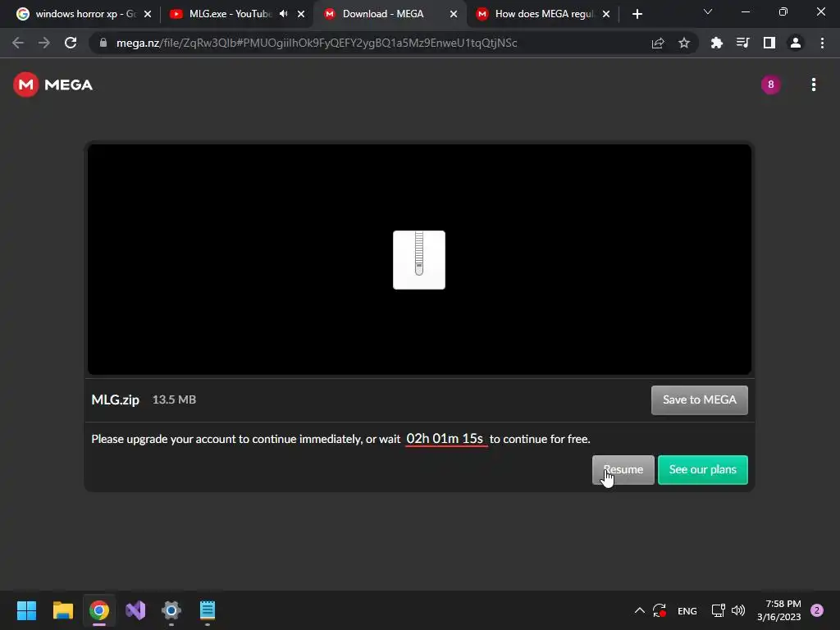Click the zip file icon in the preview
This screenshot has width=840, height=630.
coord(419,260)
